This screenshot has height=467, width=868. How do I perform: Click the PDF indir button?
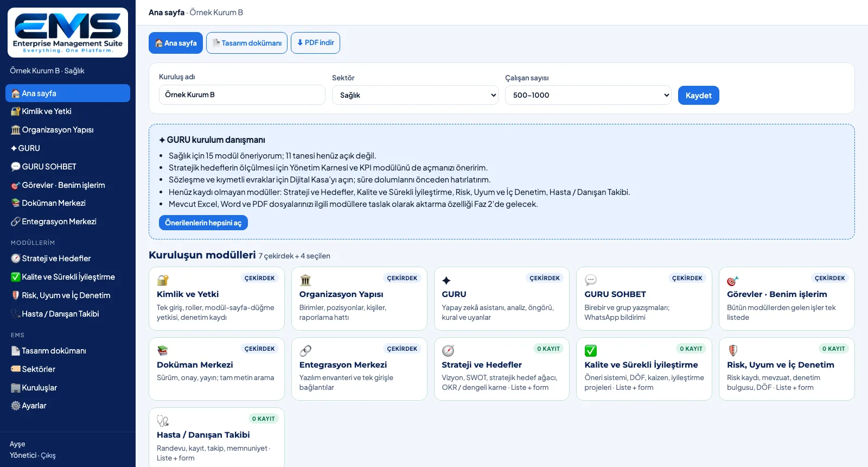coord(315,43)
